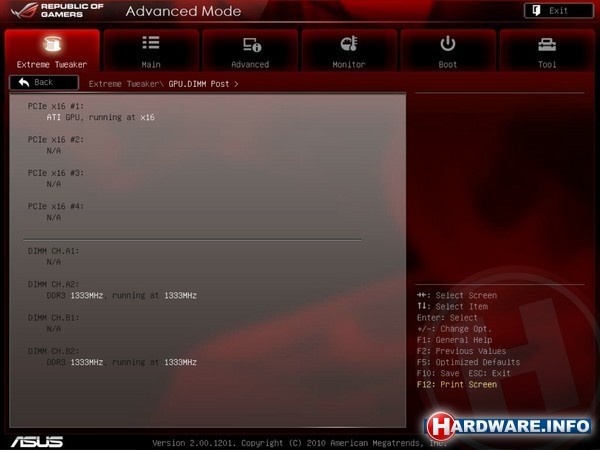Viewport: 600px width, 450px height.
Task: Click the Main list icon
Action: click(151, 42)
